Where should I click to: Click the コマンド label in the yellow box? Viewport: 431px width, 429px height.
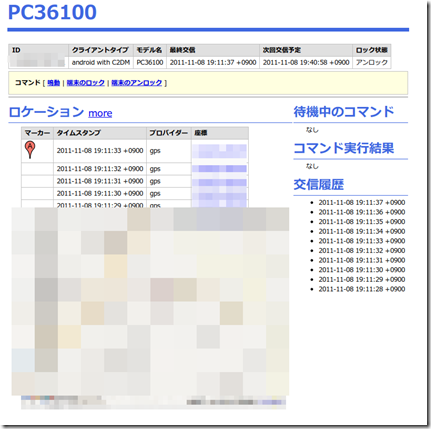tap(28, 83)
